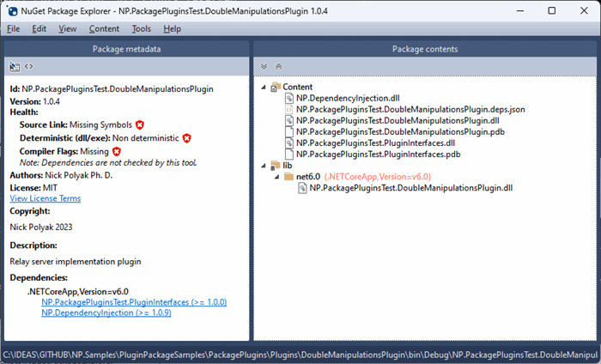Click the Deterministic red shield icon
This screenshot has width=601, height=364.
(186, 138)
